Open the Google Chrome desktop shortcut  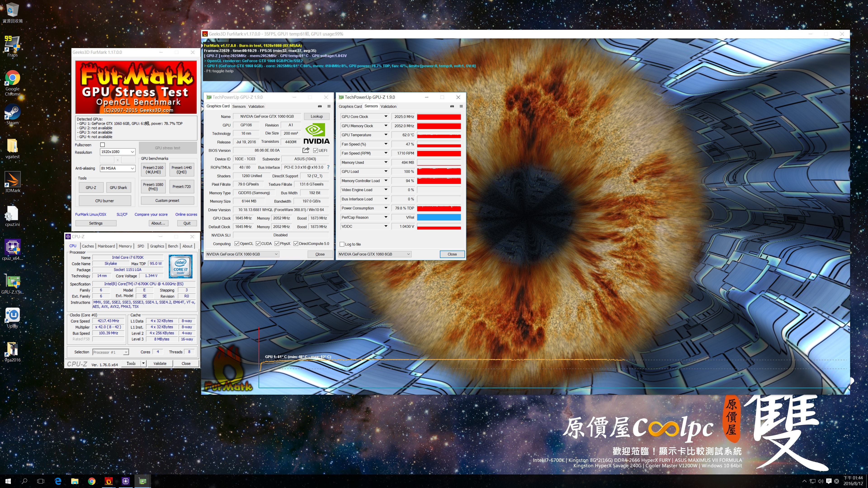[12, 83]
